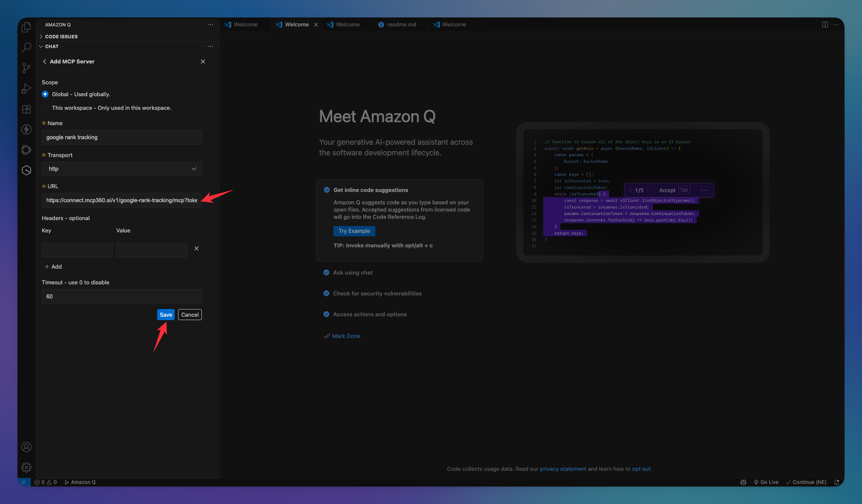Viewport: 862px width, 504px height.
Task: Open the Explorer icon in activity bar
Action: pos(26,27)
